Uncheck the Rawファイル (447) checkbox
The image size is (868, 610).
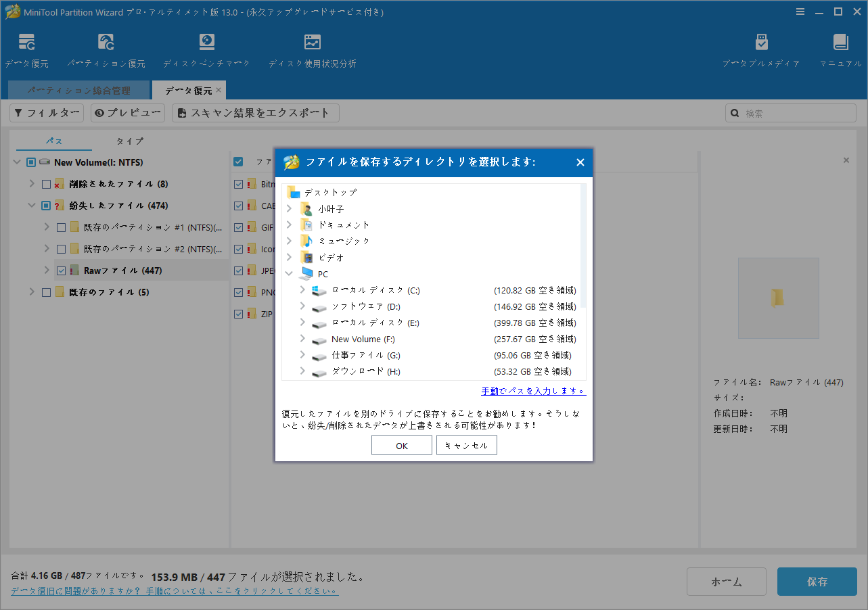[62, 270]
